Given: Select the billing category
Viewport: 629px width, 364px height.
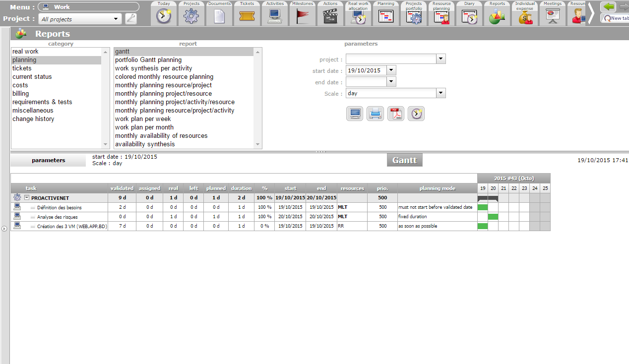Looking at the screenshot, I should point(56,94).
